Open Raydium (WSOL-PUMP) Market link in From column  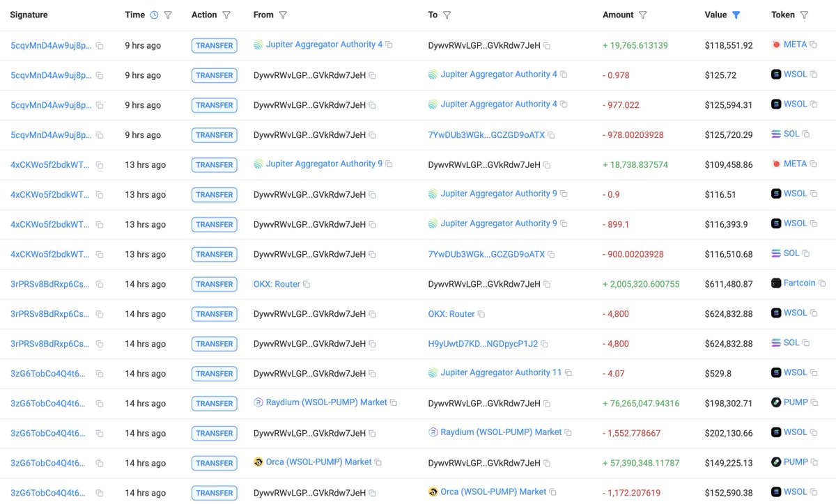(326, 402)
